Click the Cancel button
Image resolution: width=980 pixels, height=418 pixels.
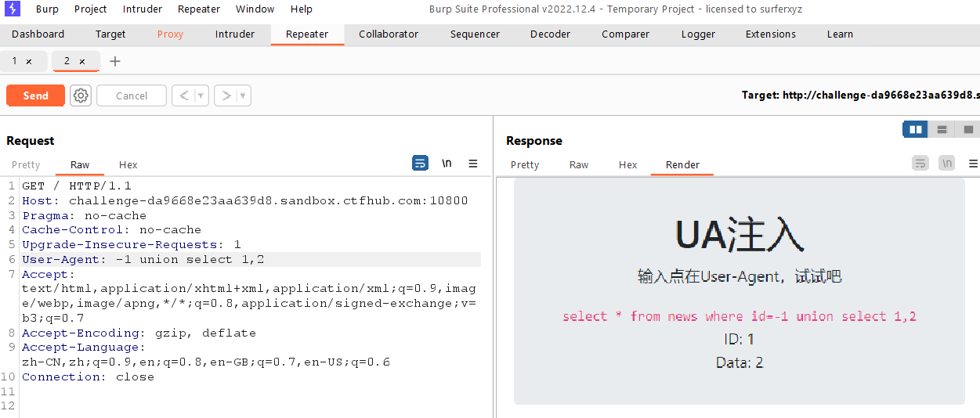[x=132, y=95]
